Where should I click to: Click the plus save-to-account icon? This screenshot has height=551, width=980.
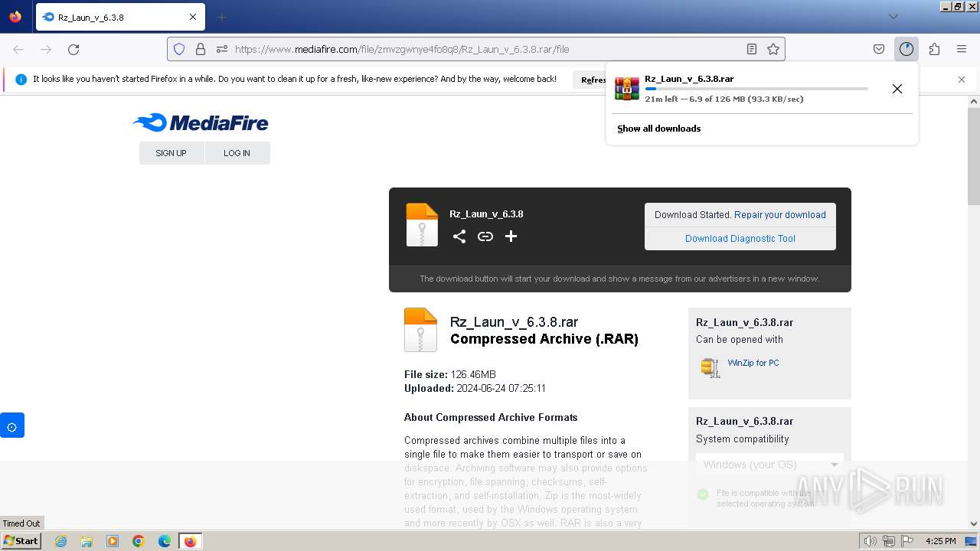[511, 236]
